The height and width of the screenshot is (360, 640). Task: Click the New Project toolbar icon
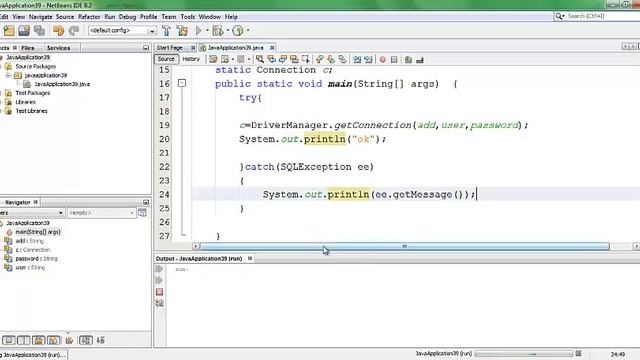[x=9, y=31]
